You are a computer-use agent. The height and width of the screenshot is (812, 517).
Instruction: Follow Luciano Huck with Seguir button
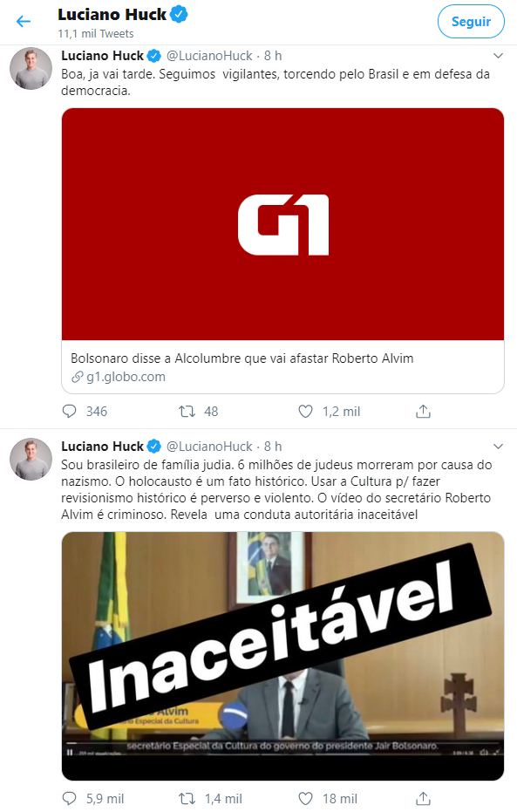tap(471, 21)
